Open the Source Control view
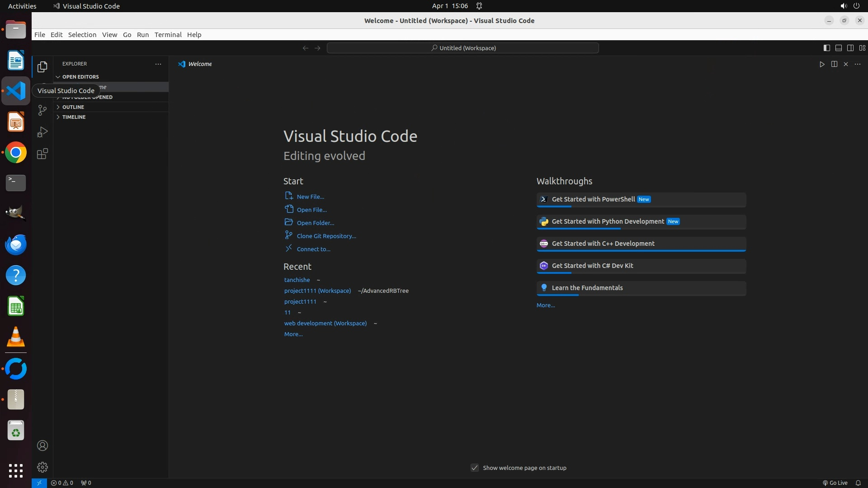868x488 pixels. pyautogui.click(x=42, y=110)
